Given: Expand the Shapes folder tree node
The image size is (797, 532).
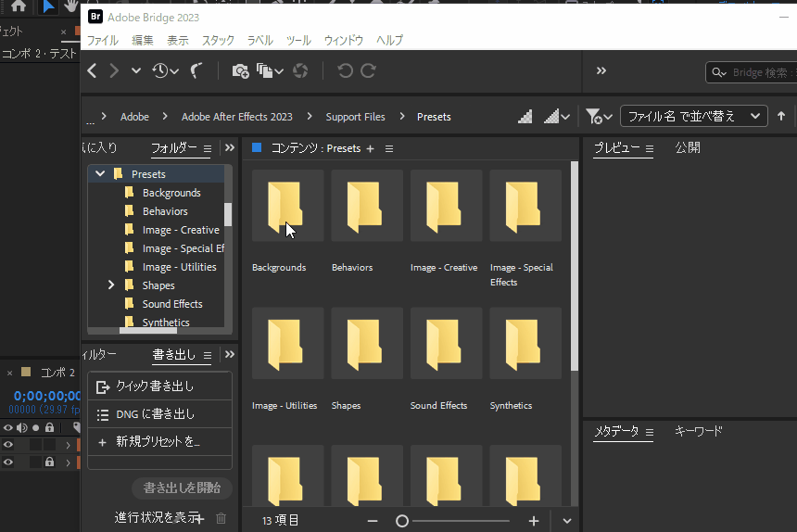Looking at the screenshot, I should pos(111,285).
